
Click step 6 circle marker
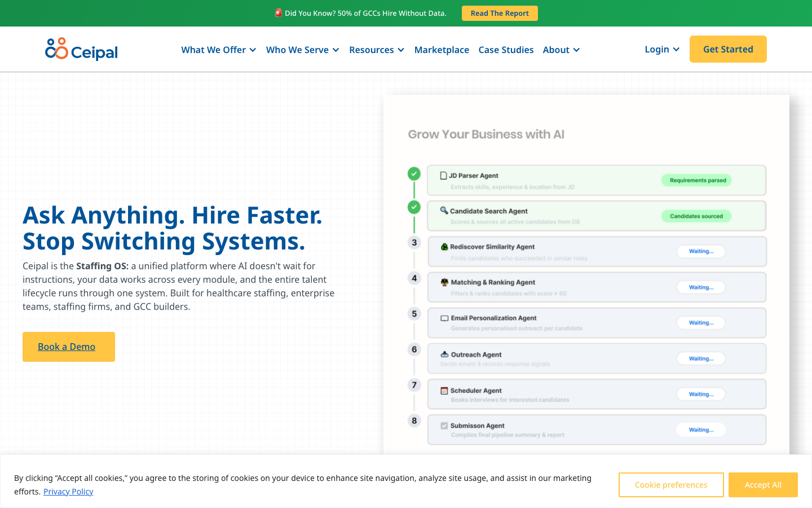pos(414,349)
